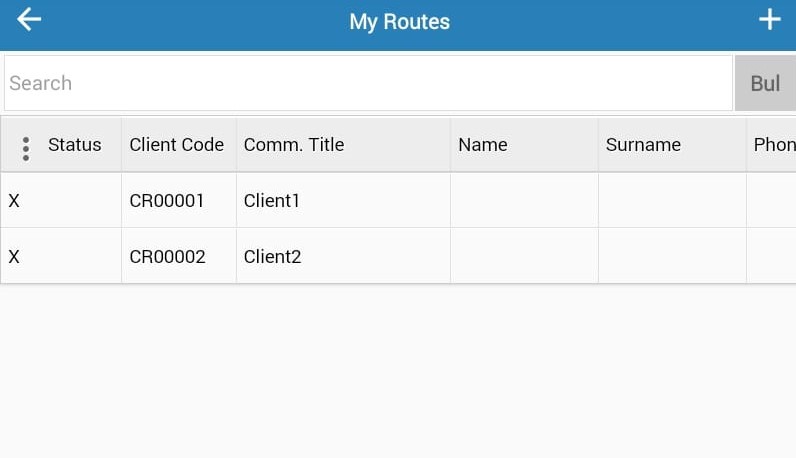Add a new route with plus icon
The height and width of the screenshot is (458, 796).
coord(770,19)
